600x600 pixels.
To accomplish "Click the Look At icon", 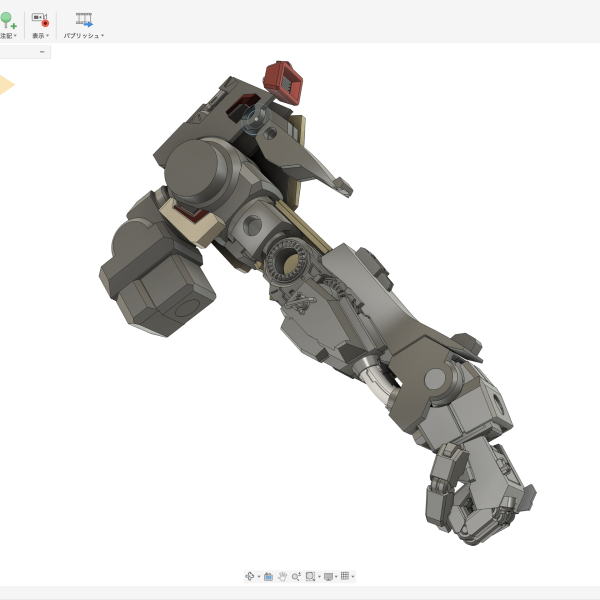I will click(269, 576).
